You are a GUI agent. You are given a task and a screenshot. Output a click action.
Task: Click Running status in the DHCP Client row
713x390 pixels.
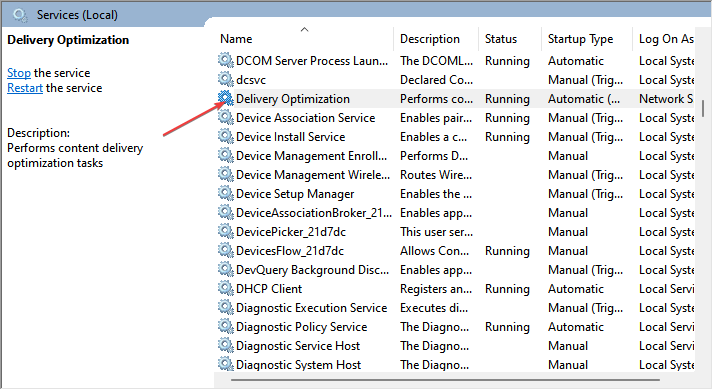(x=507, y=289)
